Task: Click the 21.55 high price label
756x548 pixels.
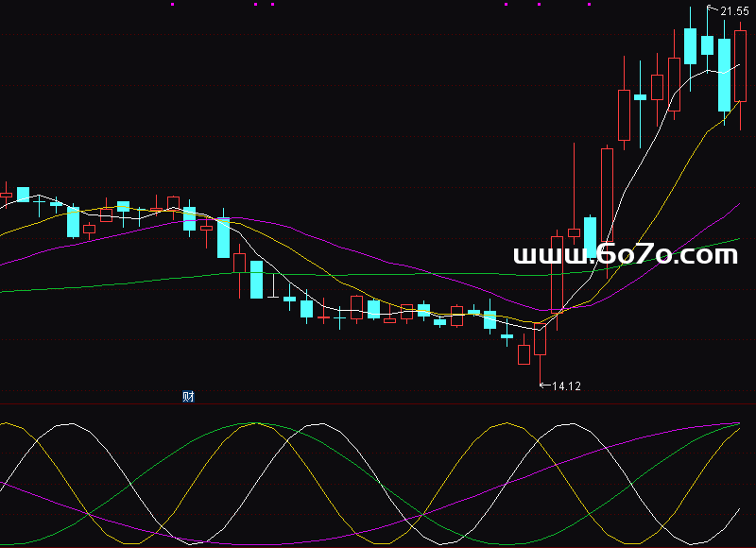Action: (x=734, y=11)
